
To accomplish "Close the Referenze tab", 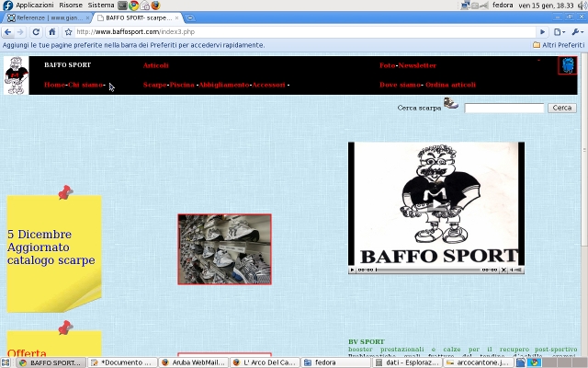I will tap(87, 17).
